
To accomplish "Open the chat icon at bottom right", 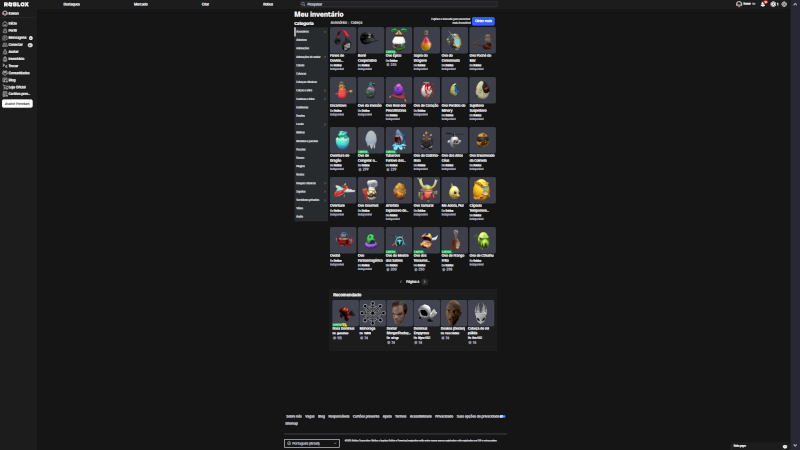I will pos(785,446).
